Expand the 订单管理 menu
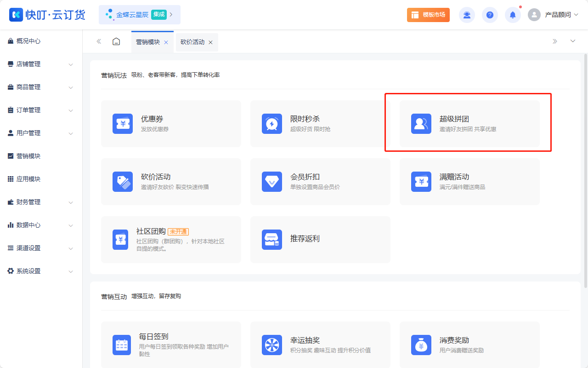The height and width of the screenshot is (368, 588). [x=71, y=110]
